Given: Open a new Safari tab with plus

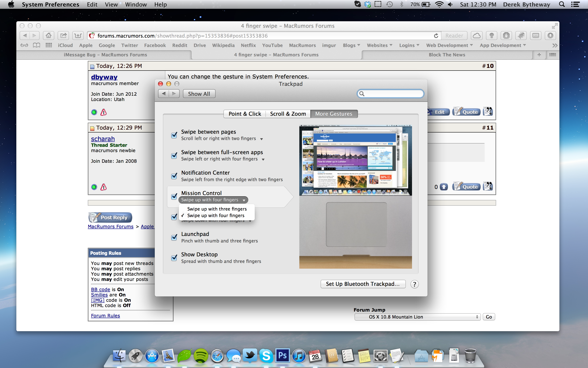Looking at the screenshot, I should point(539,55).
